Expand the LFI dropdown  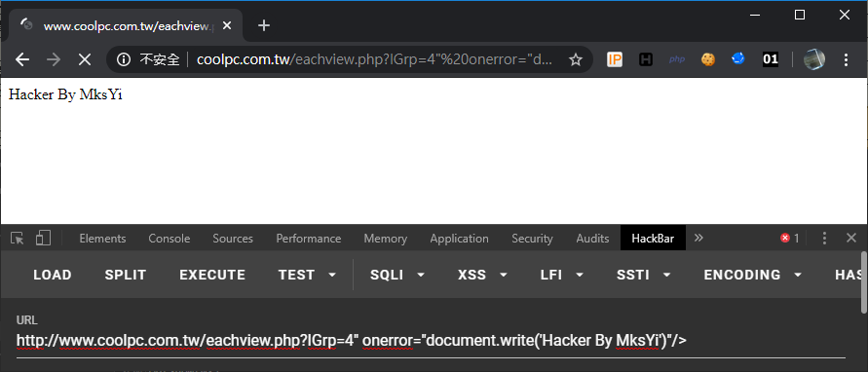point(562,276)
